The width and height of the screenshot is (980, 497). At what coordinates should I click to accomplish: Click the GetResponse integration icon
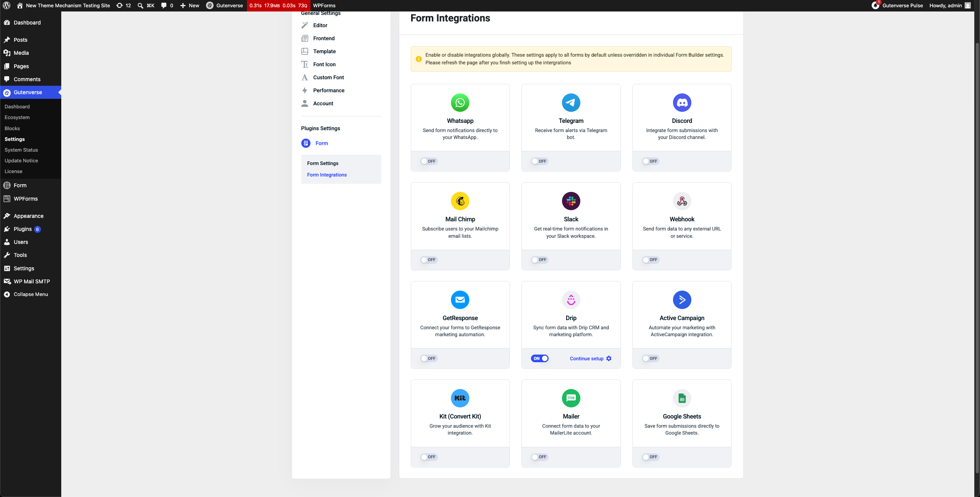pyautogui.click(x=460, y=300)
